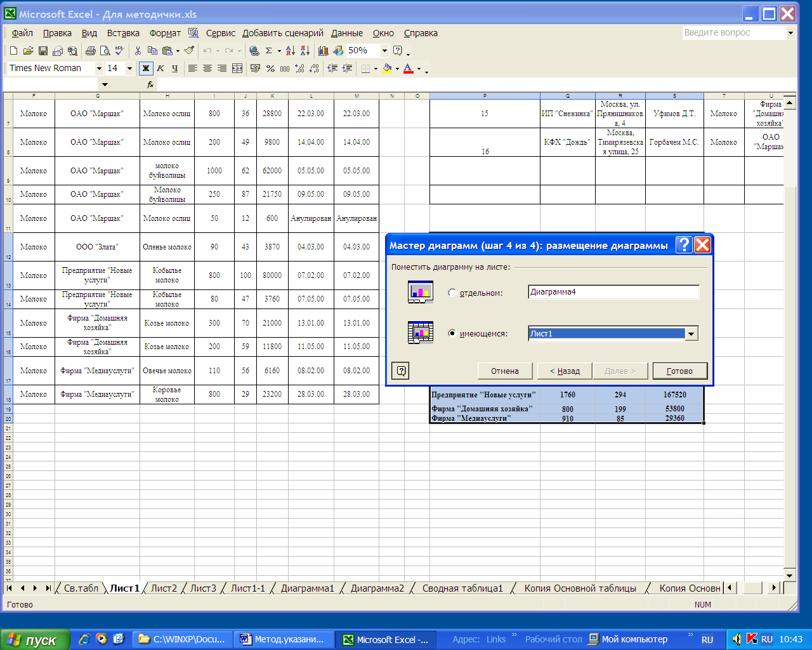This screenshot has height=650, width=812.
Task: Expand the Name Box dropdown arrow
Action: click(105, 84)
